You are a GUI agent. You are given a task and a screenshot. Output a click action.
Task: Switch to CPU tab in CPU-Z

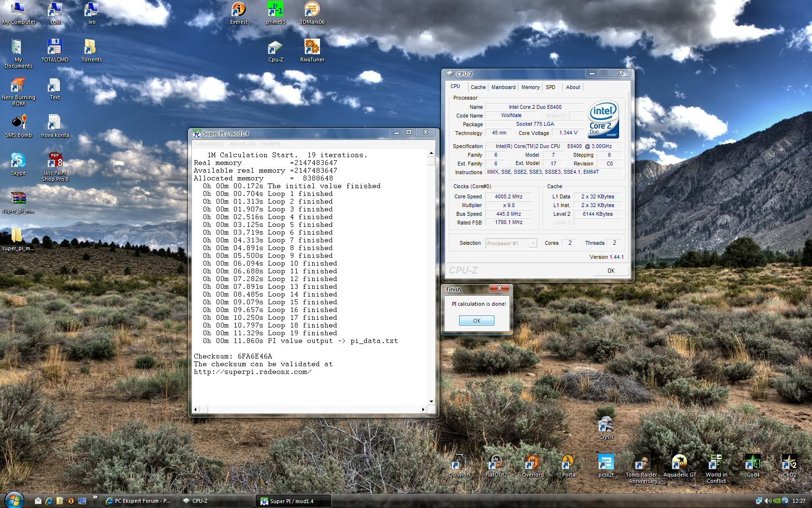coord(455,87)
